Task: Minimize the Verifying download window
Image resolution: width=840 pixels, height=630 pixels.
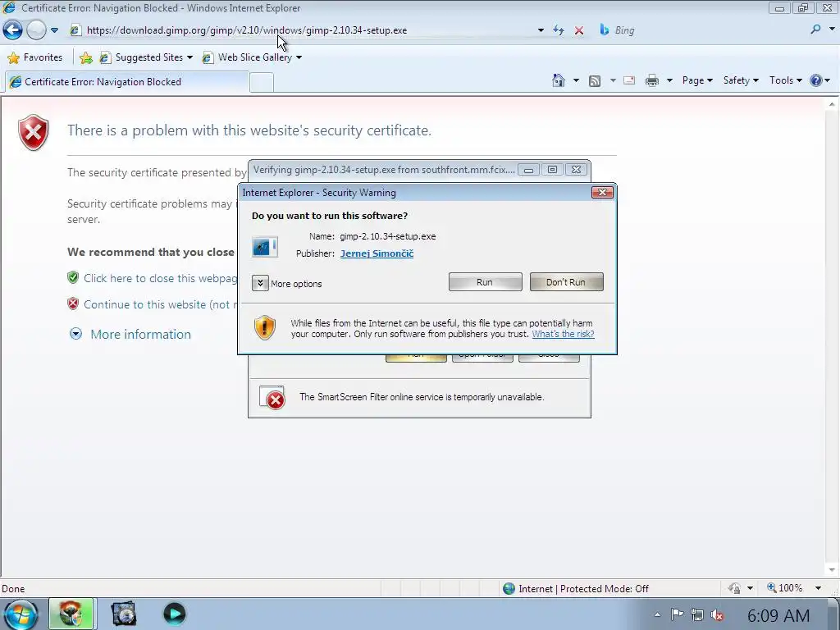Action: tap(528, 170)
